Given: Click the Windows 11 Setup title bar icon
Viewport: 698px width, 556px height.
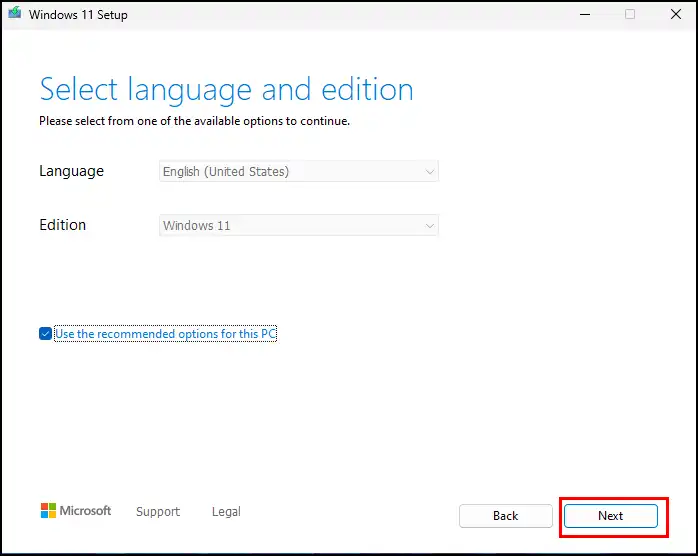Looking at the screenshot, I should click(15, 12).
